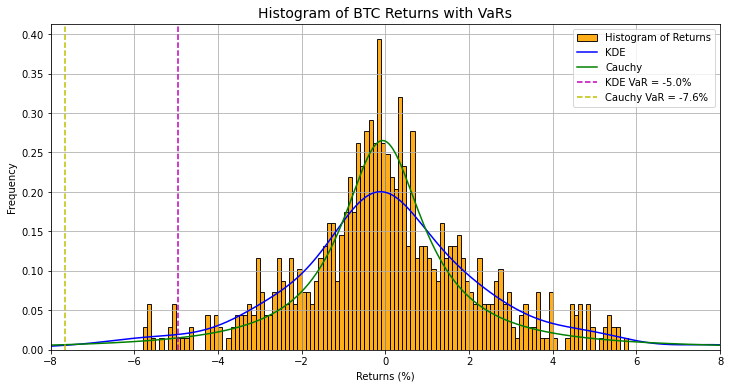Click the y-axis tick label '0.40'
Screen dimensions: 730x388
click(x=34, y=35)
